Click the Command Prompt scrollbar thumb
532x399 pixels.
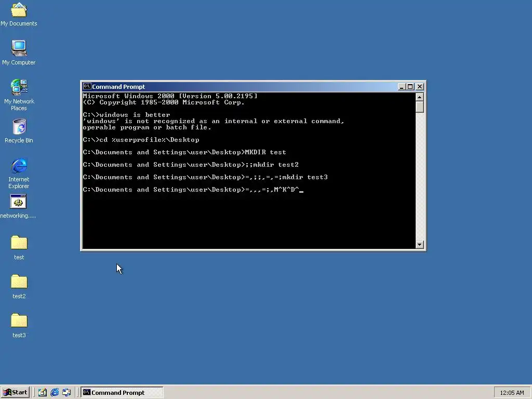click(x=420, y=107)
